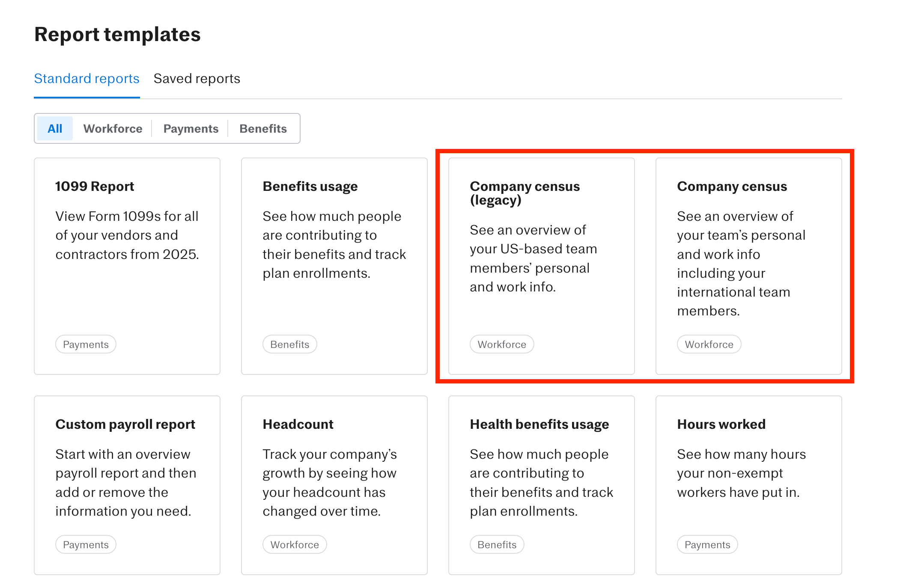Viewport: 900px width, 588px height.
Task: Click Benefits tag on Health benefits usage
Action: [497, 545]
